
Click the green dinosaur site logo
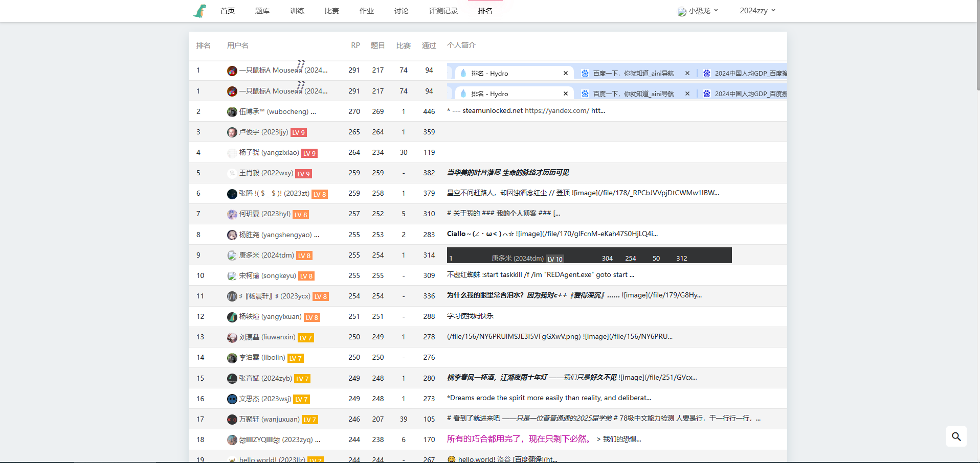199,11
